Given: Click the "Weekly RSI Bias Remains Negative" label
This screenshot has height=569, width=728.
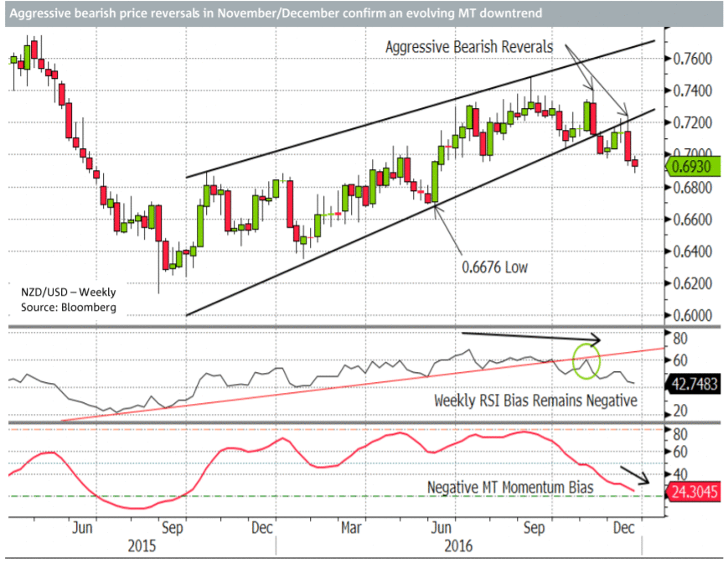Looking at the screenshot, I should (535, 401).
